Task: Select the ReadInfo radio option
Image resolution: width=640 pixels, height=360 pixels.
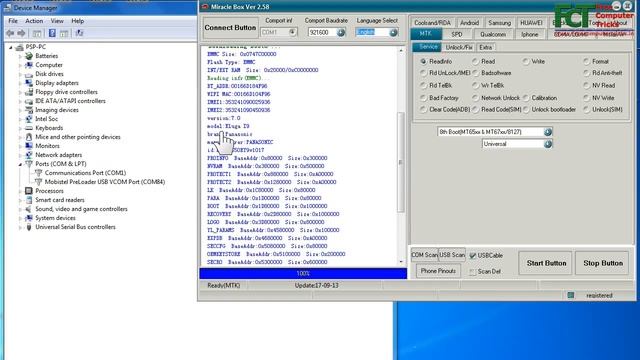Action: click(423, 61)
